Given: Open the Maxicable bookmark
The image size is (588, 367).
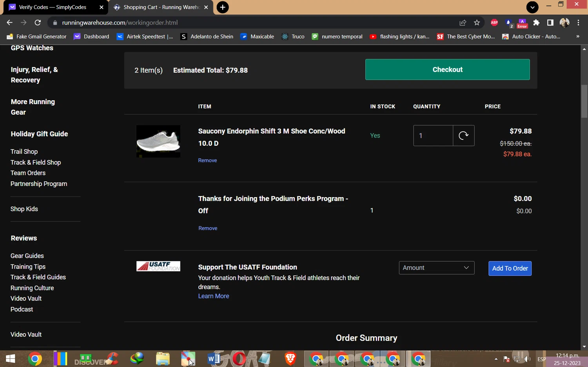Looking at the screenshot, I should (257, 36).
